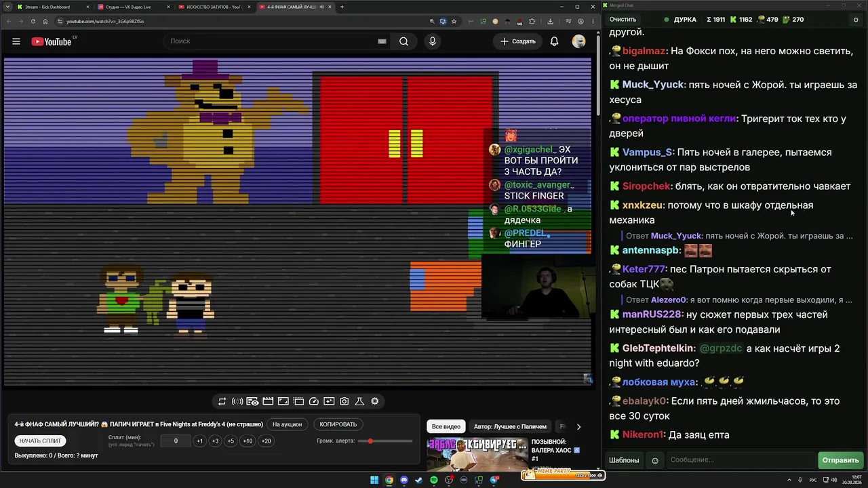Click the РУС keyboard language indicator
Screen dimensions: 868x488
(x=813, y=481)
